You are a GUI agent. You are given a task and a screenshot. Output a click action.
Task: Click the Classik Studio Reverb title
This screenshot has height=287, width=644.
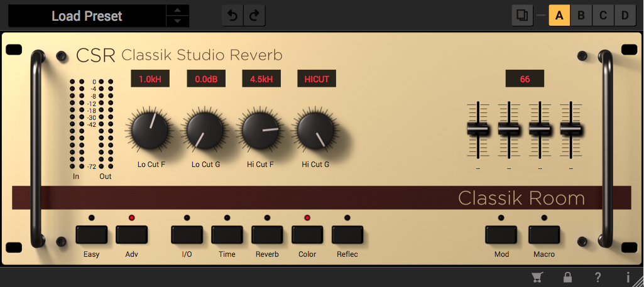[202, 55]
